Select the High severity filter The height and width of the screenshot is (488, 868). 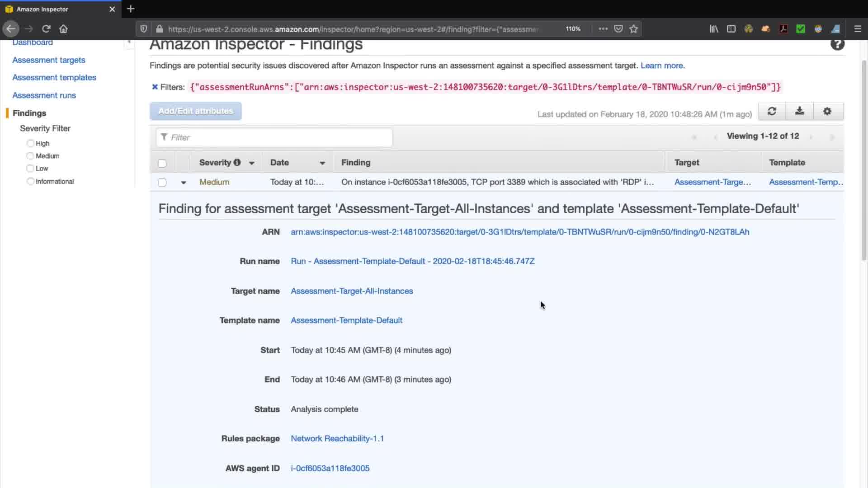(30, 143)
